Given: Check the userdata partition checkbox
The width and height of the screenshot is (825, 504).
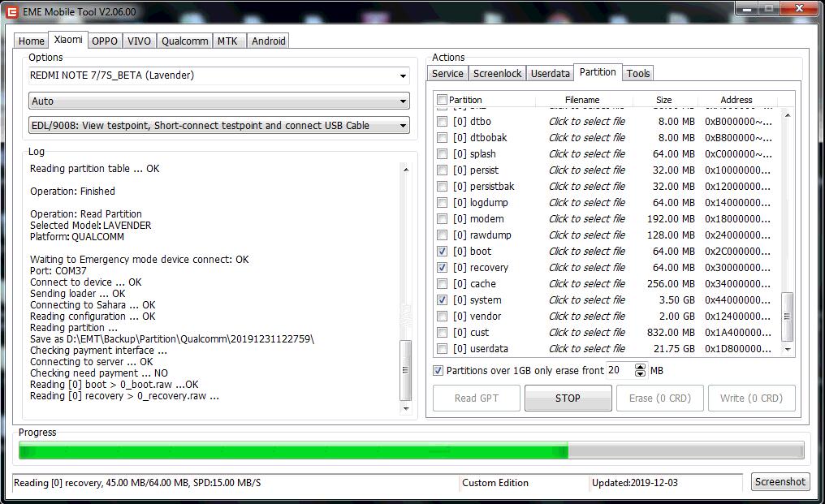Looking at the screenshot, I should tap(443, 349).
